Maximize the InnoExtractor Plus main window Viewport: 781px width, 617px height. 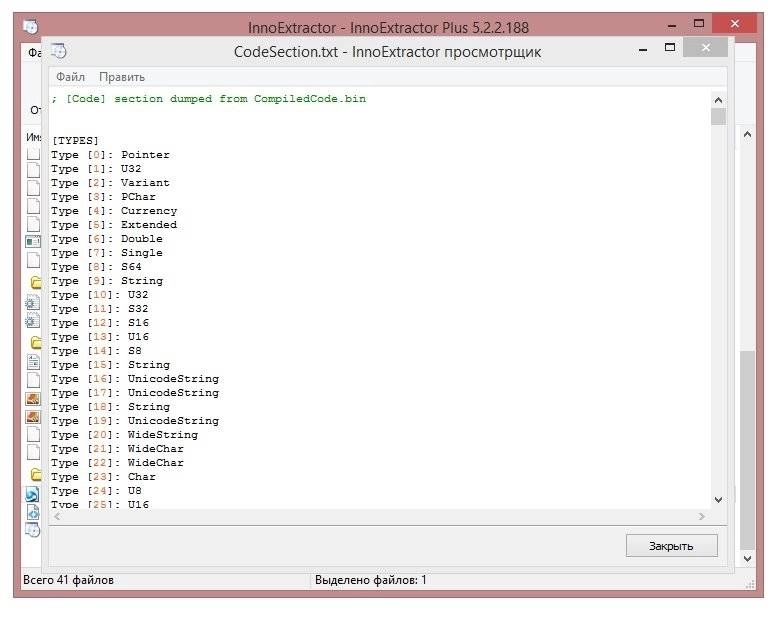tap(699, 23)
